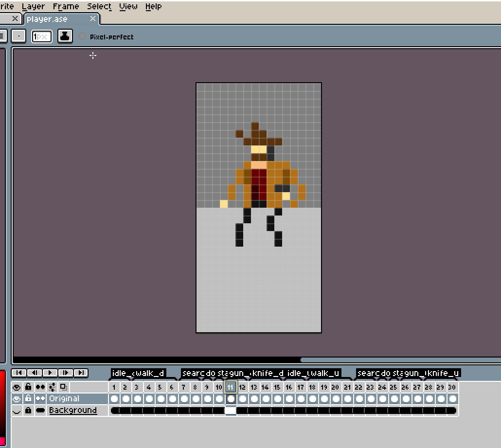Switch to the player.ase tab
This screenshot has height=448, width=501.
47,19
